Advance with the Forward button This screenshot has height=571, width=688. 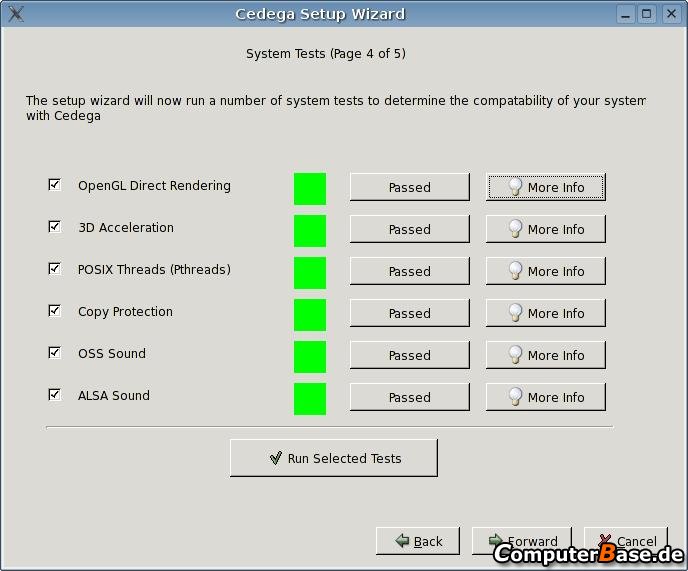pos(522,541)
